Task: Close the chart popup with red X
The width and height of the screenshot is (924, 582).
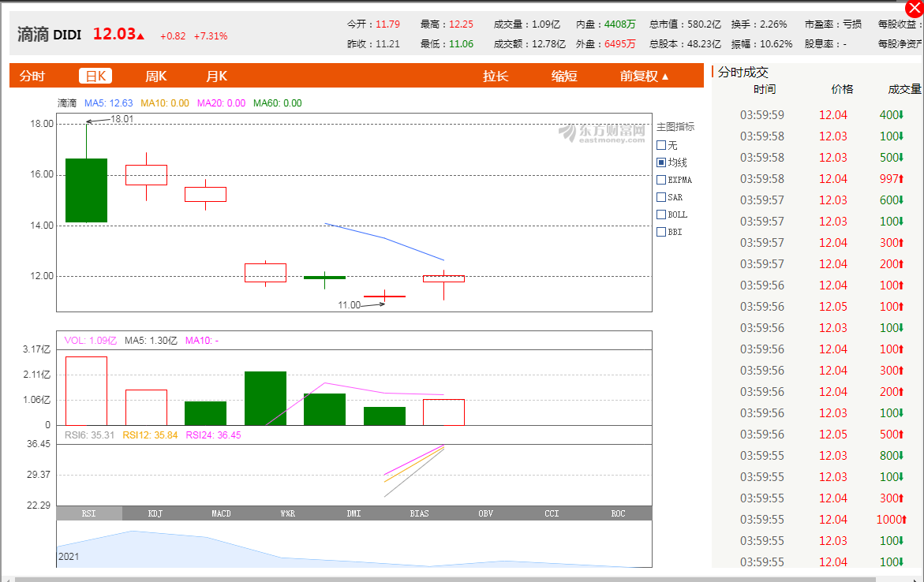Action: 915,9
